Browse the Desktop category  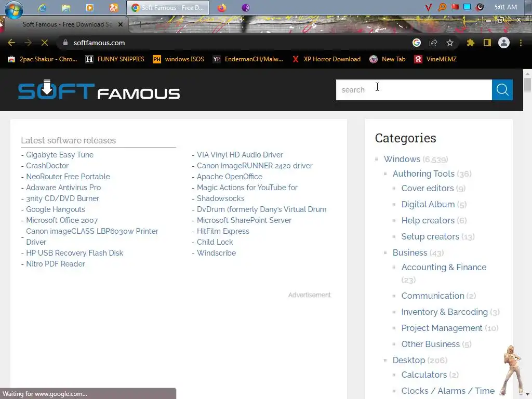(409, 361)
